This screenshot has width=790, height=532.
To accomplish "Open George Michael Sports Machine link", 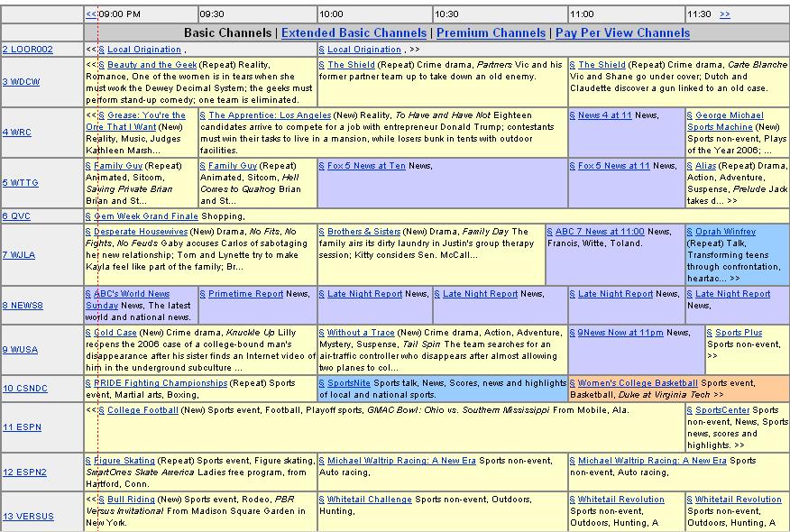I will point(725,122).
